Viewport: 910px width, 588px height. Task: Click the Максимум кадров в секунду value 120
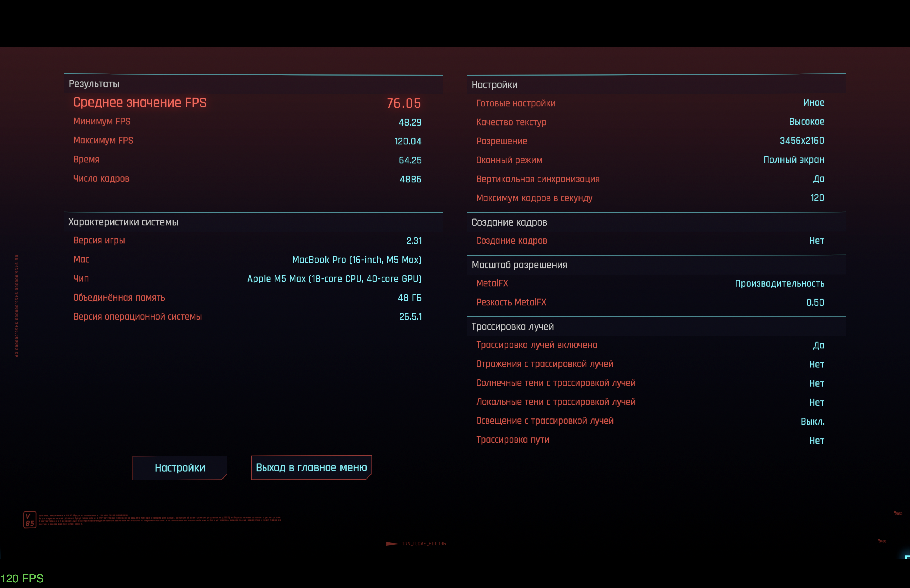(817, 198)
